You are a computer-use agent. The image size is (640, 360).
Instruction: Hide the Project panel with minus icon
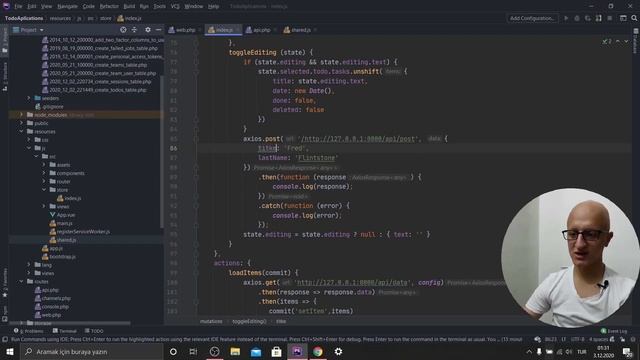[x=158, y=30]
